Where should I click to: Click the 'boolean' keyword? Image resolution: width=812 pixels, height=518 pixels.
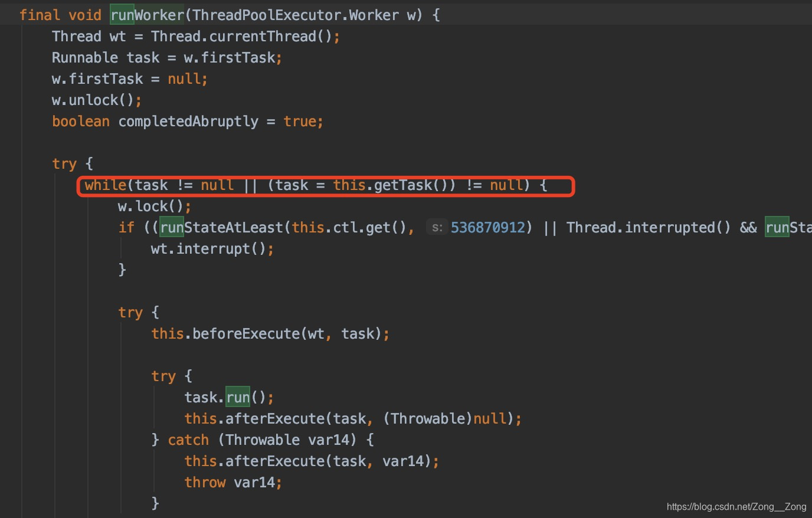coord(81,122)
